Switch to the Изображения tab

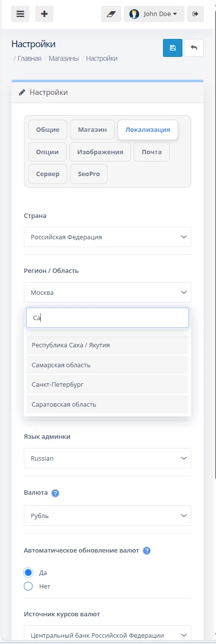tap(100, 152)
